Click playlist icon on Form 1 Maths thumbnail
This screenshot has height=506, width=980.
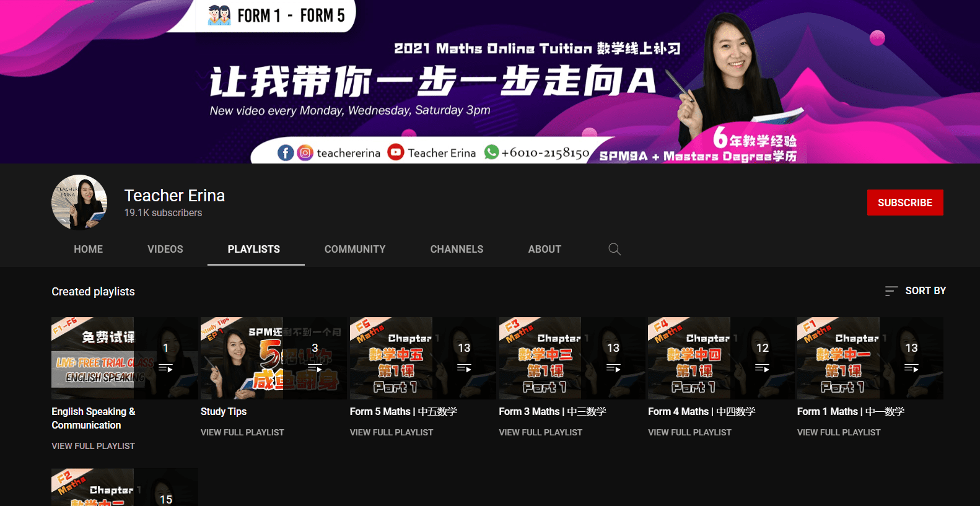coord(911,369)
